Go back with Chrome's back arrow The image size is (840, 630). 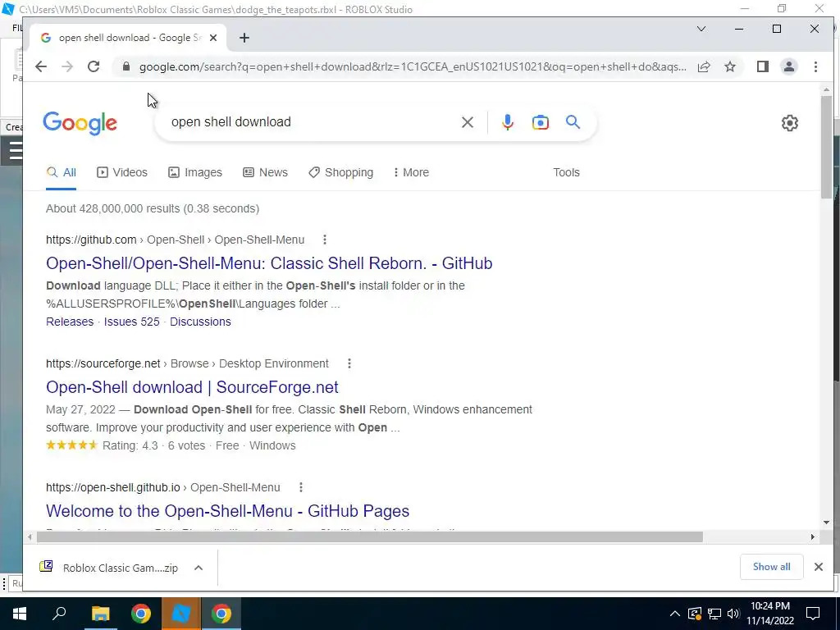pos(41,66)
